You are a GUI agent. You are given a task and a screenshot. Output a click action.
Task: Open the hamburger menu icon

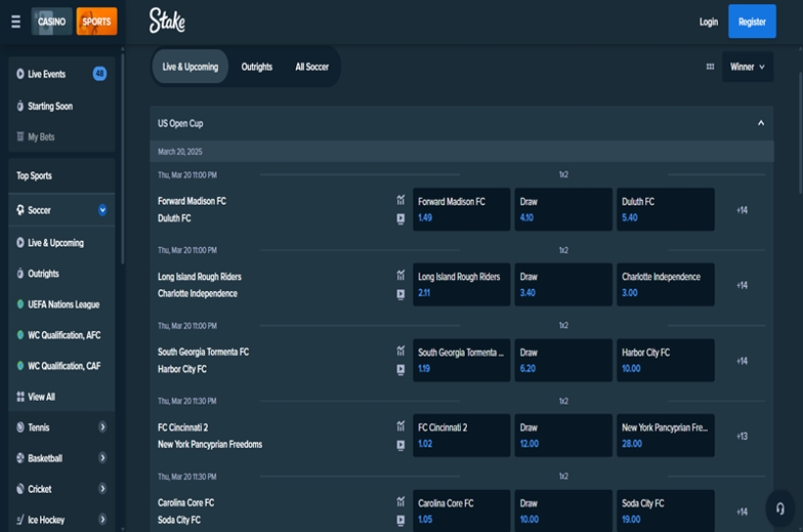[16, 22]
